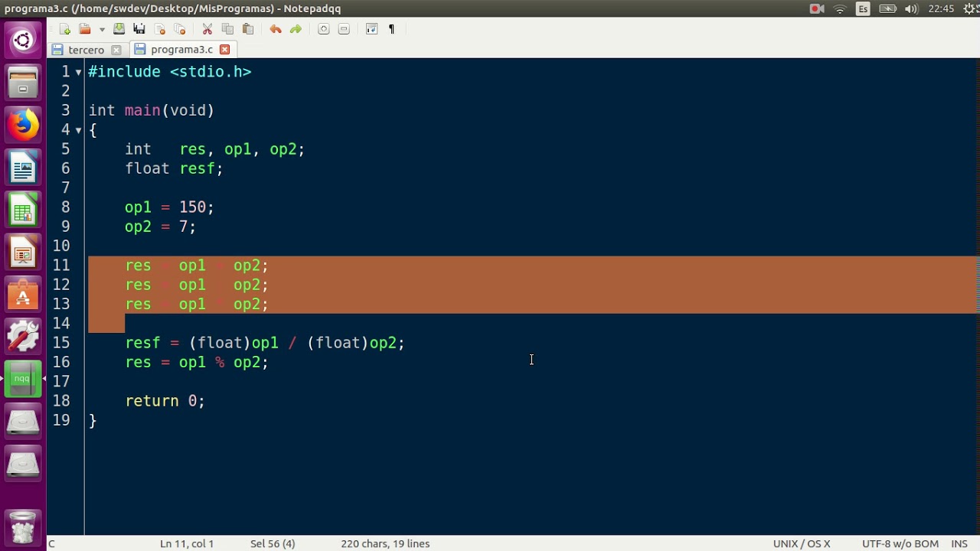Open Ubuntu dash from the launcher
This screenshot has height=551, width=980.
pyautogui.click(x=23, y=41)
